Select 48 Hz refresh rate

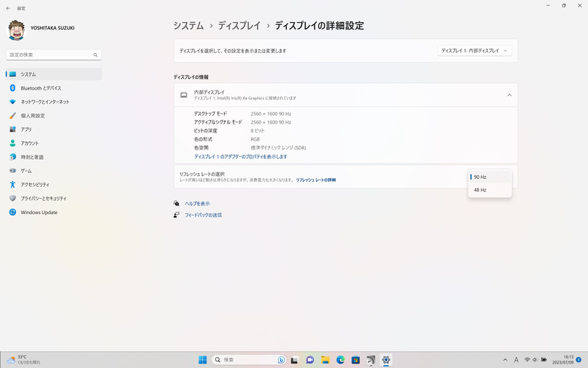coord(490,190)
